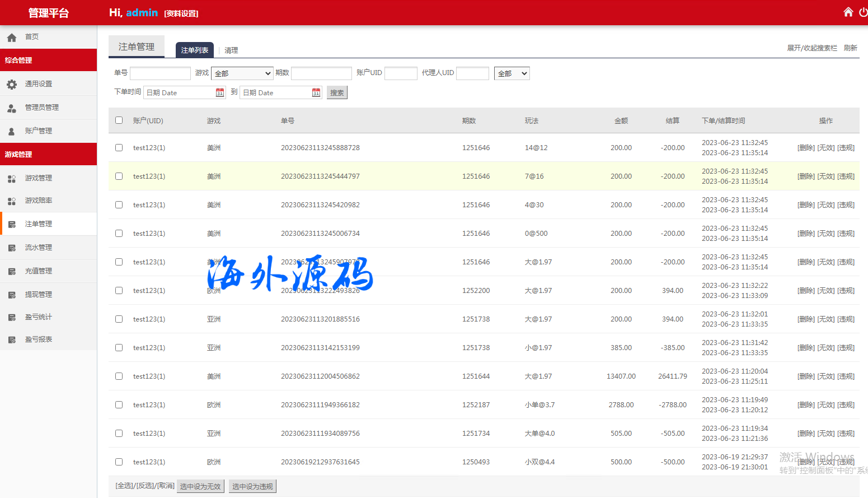
Task: Click the 搜索 button
Action: [x=337, y=93]
